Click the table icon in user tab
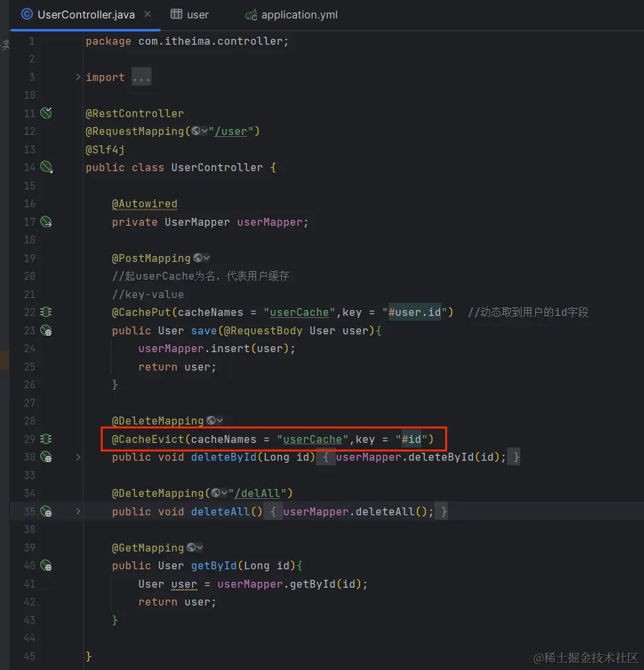644x670 pixels. pyautogui.click(x=176, y=14)
